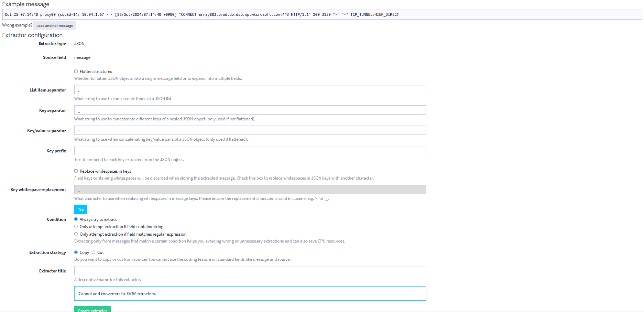Select the Always try to extract option
This screenshot has width=644, height=312.
click(x=76, y=219)
